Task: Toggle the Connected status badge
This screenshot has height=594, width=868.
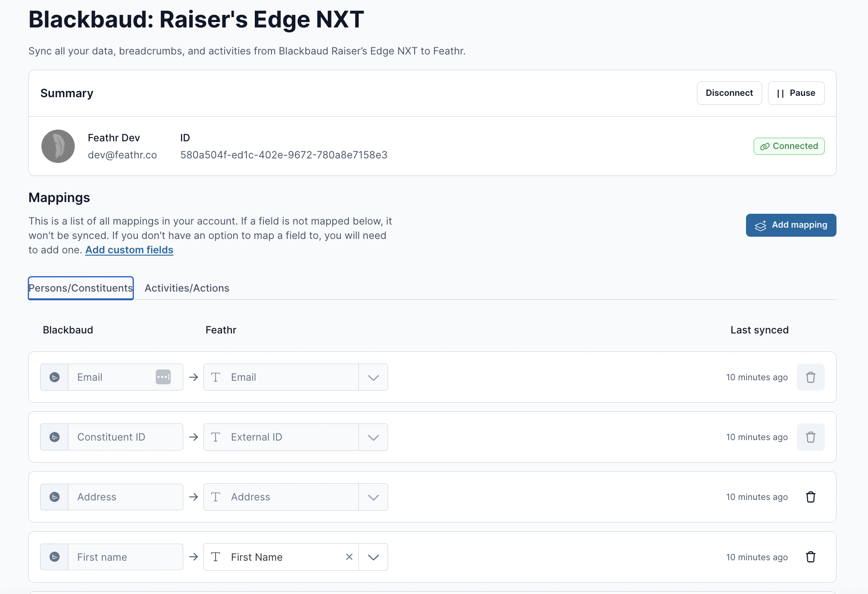Action: (789, 146)
